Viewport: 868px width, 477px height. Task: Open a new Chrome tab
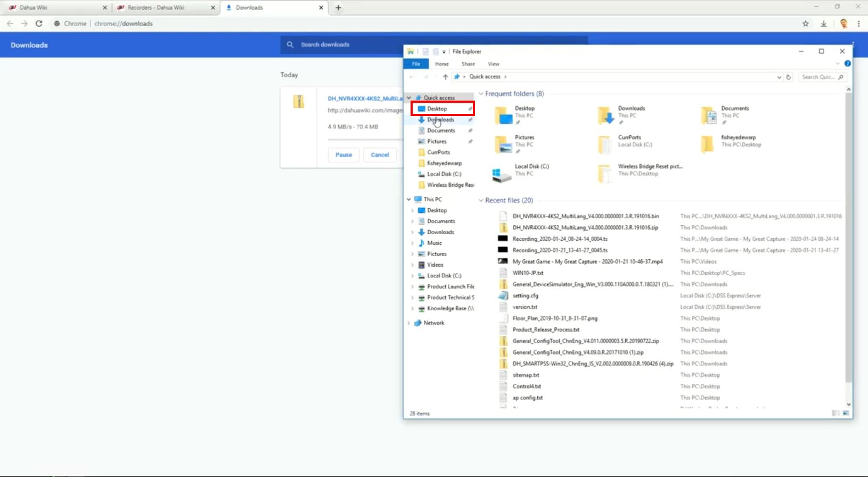pyautogui.click(x=338, y=7)
